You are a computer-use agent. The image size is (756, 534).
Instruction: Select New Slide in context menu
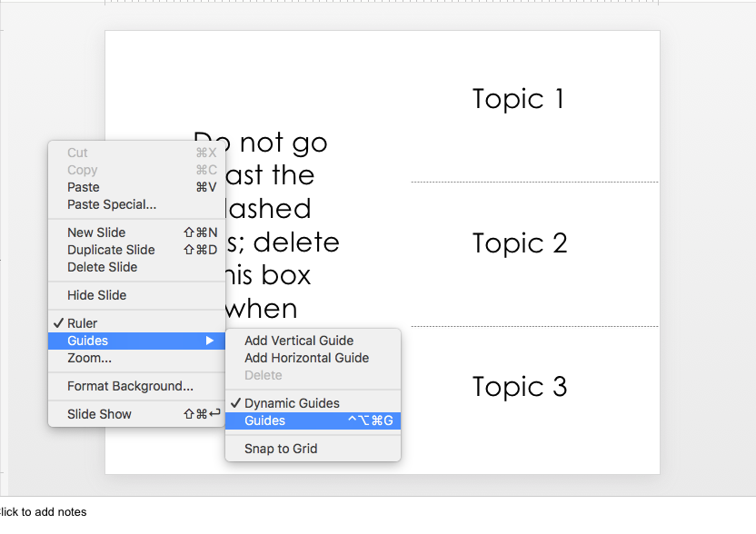pos(96,232)
